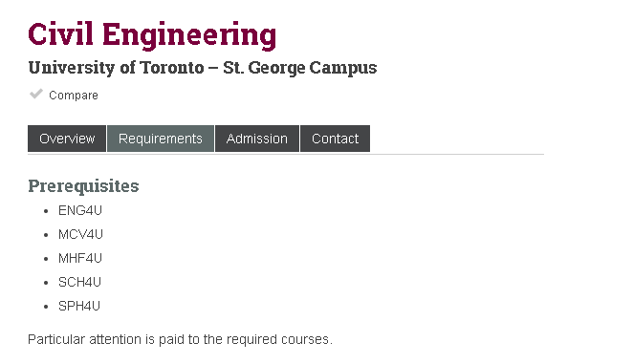Image resolution: width=633 pixels, height=364 pixels.
Task: Select the SPH4U prerequisite item
Action: (79, 306)
